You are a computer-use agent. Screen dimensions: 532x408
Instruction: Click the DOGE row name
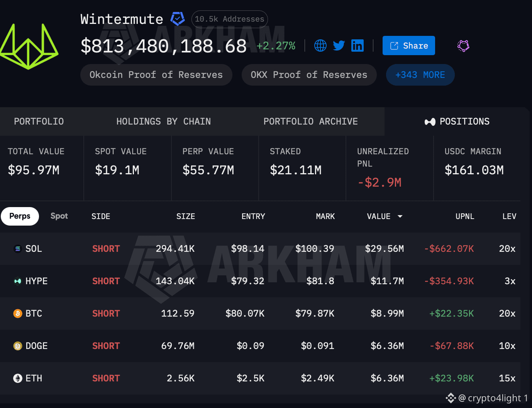(x=37, y=346)
